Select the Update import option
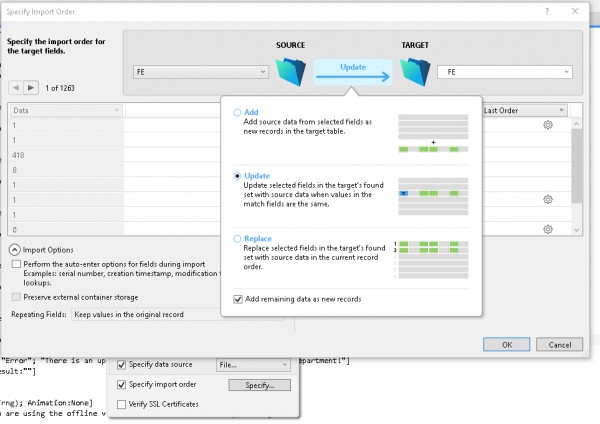The height and width of the screenshot is (424, 600). [x=237, y=175]
